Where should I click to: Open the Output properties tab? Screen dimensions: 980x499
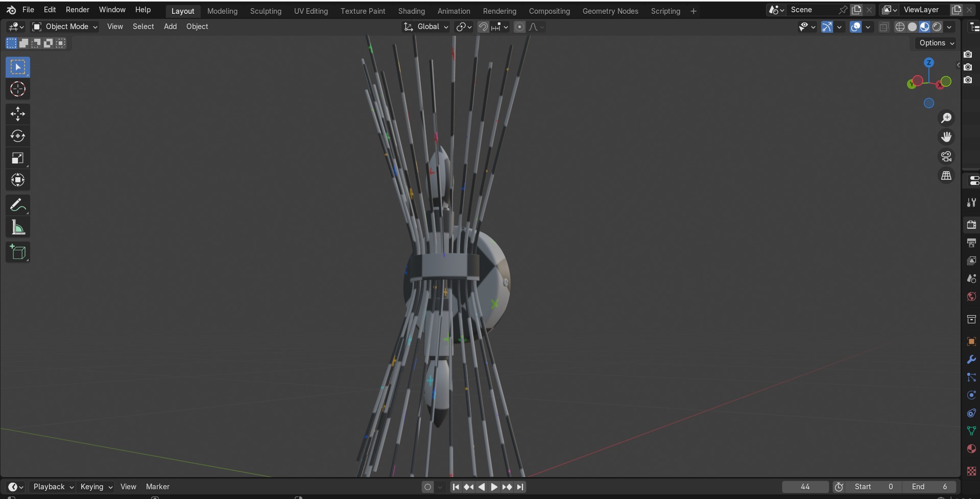971,243
